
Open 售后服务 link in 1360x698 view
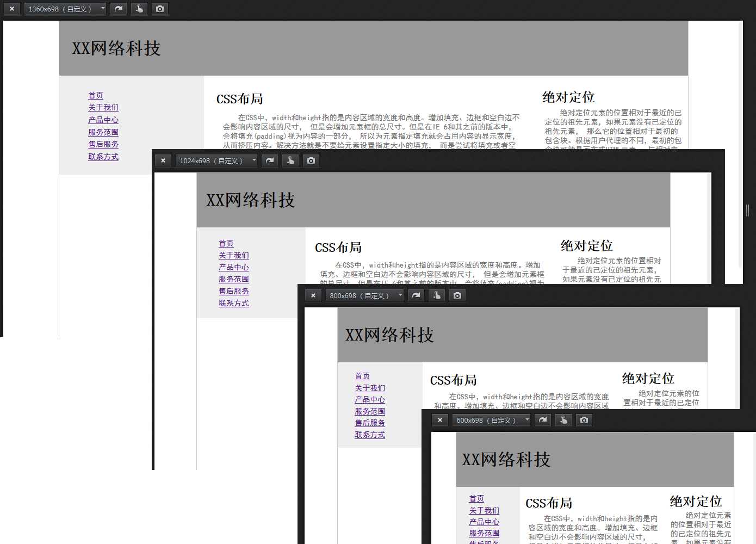[x=103, y=144]
